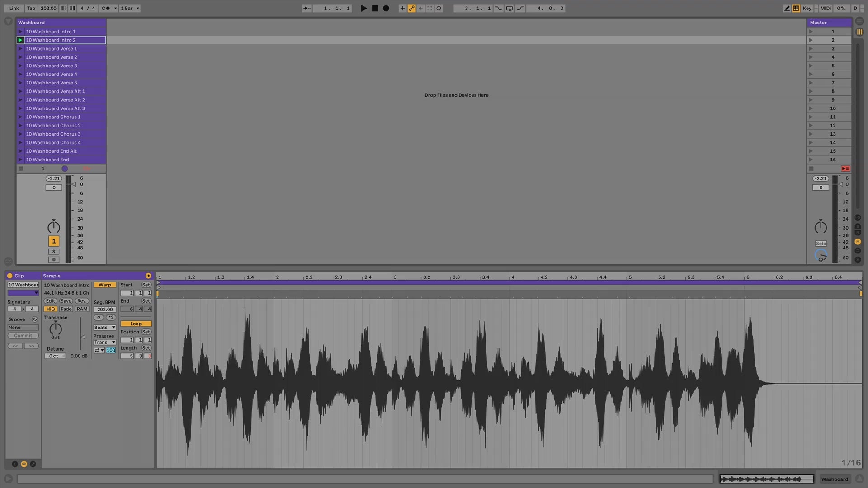Image resolution: width=868 pixels, height=488 pixels.
Task: Click the Groove hot-swap icon
Action: (x=35, y=319)
